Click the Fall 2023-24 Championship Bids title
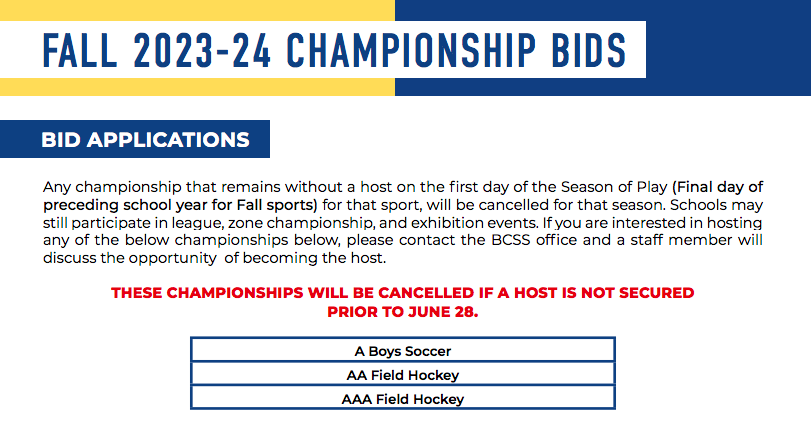The height and width of the screenshot is (430, 811). click(x=334, y=50)
